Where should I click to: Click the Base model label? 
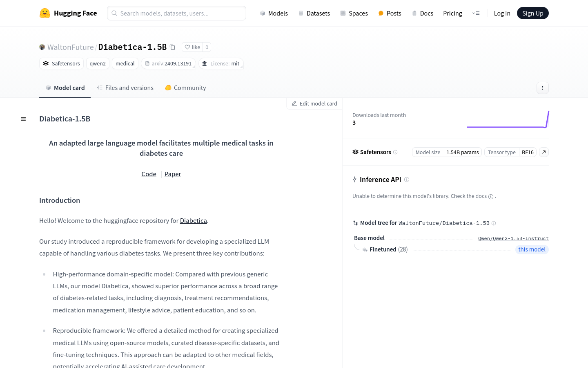click(369, 238)
